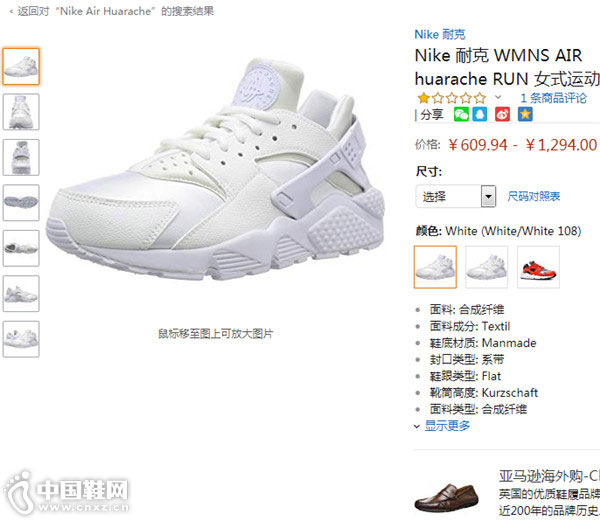The height and width of the screenshot is (520, 600).
Task: Go back to Nike Air Huarache search results
Action: click(x=112, y=11)
